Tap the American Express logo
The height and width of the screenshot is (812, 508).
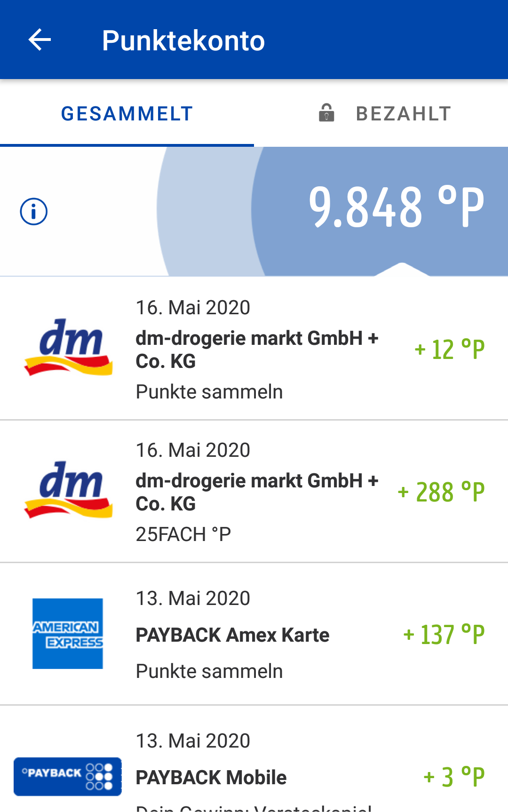(x=68, y=633)
